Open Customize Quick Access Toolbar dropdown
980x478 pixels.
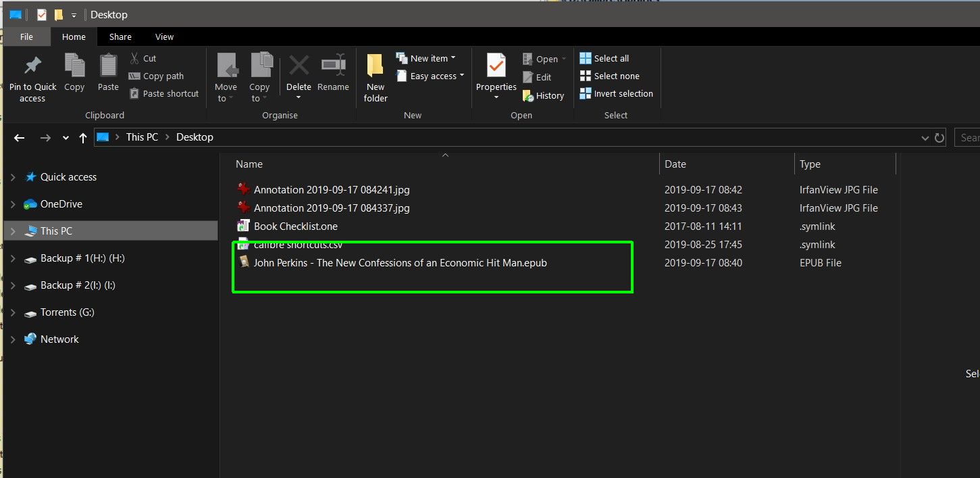74,15
